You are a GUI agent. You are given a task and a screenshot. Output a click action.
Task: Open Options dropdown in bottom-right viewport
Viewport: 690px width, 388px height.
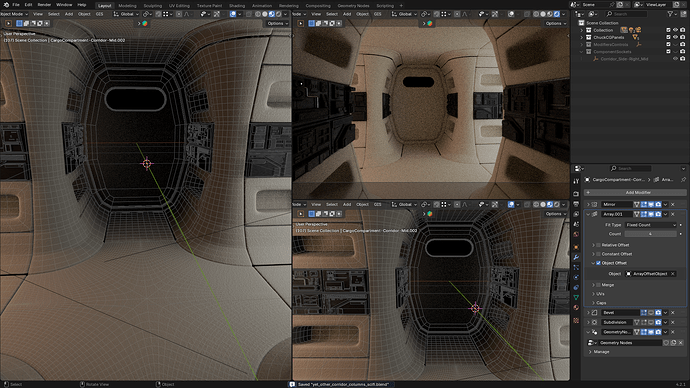tap(555, 214)
